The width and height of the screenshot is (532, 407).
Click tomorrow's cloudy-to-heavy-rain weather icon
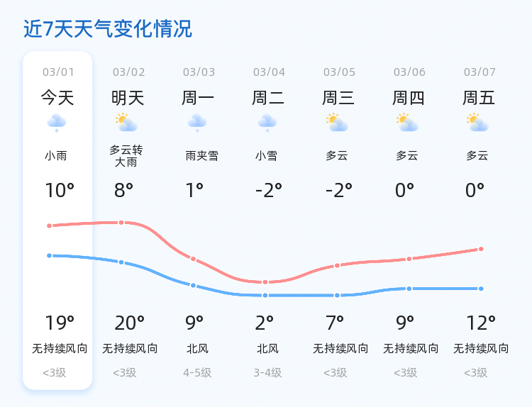pyautogui.click(x=127, y=123)
